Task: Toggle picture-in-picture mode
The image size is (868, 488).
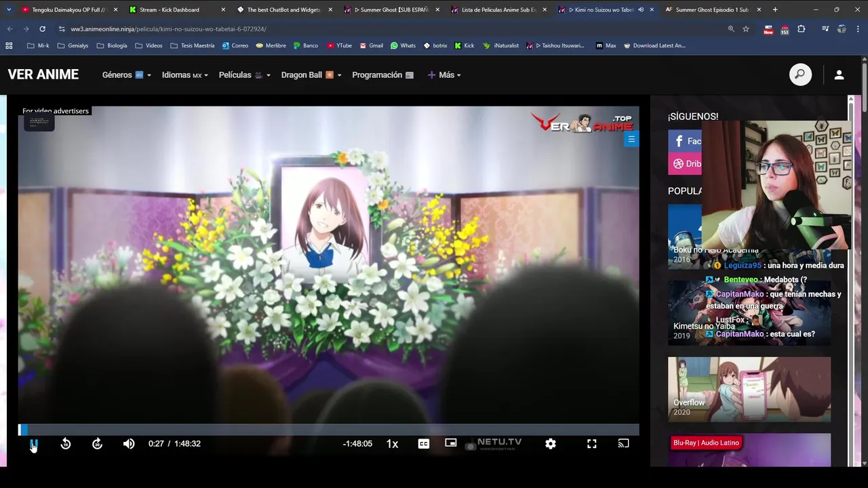Action: pos(450,443)
